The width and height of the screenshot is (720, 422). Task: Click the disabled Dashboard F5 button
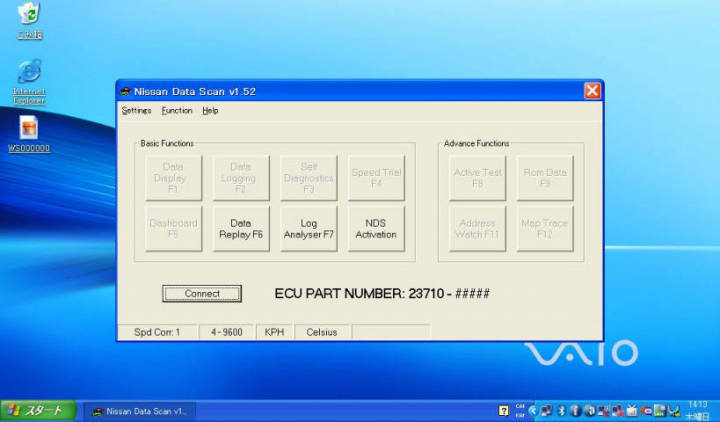[x=174, y=229]
